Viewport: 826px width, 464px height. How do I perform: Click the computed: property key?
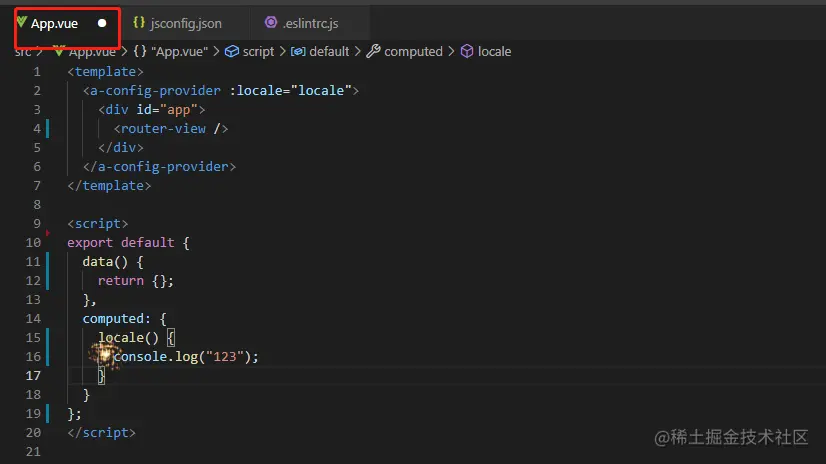tap(116, 319)
